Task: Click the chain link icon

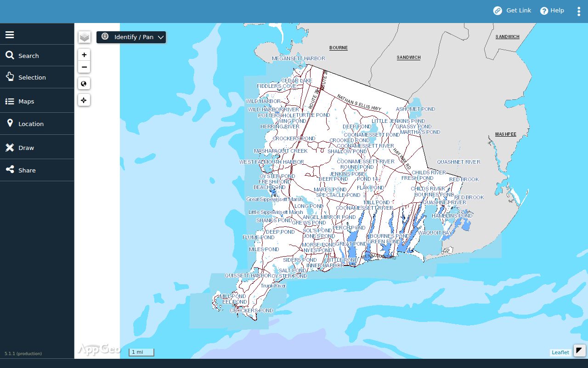Action: pyautogui.click(x=498, y=11)
